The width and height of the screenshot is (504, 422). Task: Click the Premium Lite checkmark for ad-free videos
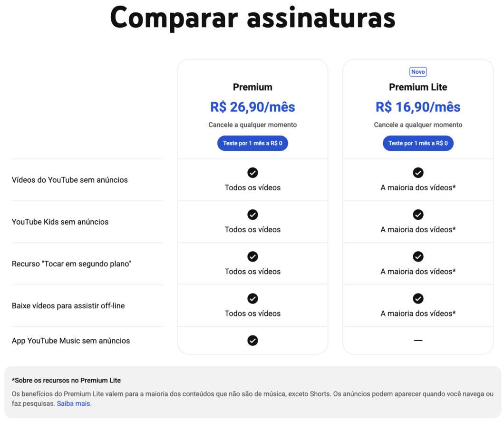418,173
